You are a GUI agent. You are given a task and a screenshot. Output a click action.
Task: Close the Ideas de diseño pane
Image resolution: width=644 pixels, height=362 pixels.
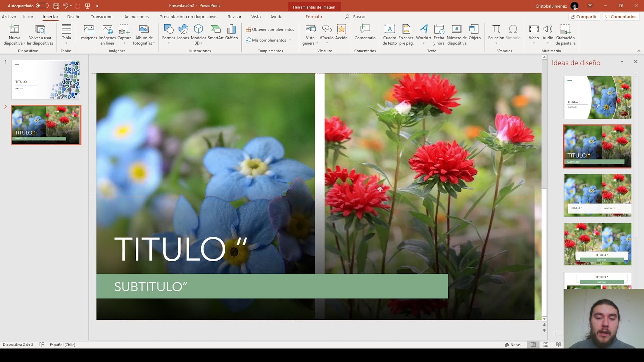tap(636, 62)
